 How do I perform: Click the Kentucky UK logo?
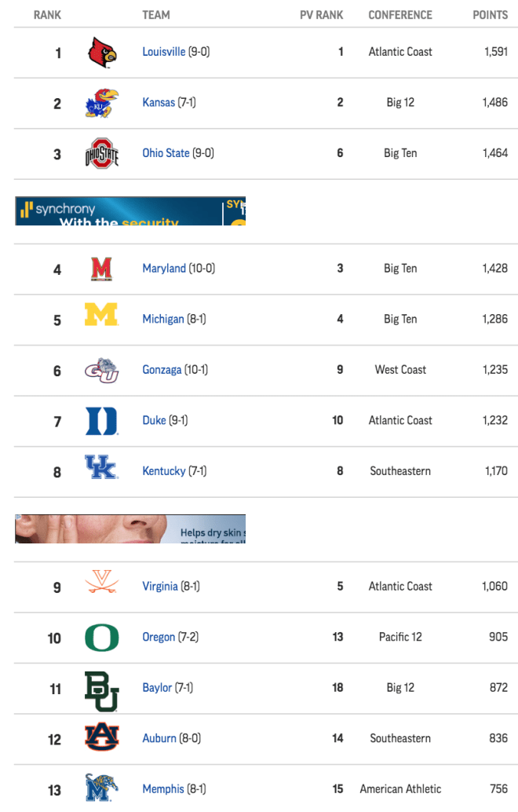point(101,467)
